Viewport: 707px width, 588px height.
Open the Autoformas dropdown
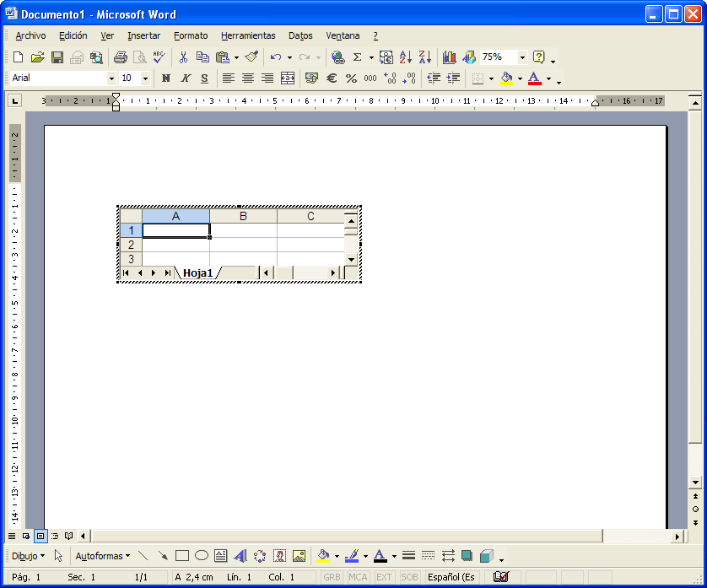101,556
